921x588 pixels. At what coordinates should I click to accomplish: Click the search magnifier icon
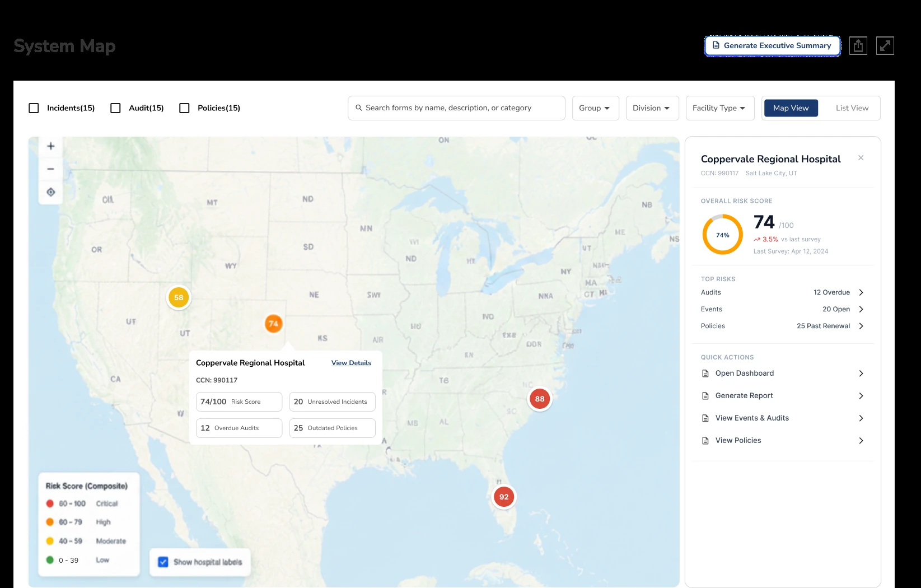pyautogui.click(x=359, y=108)
